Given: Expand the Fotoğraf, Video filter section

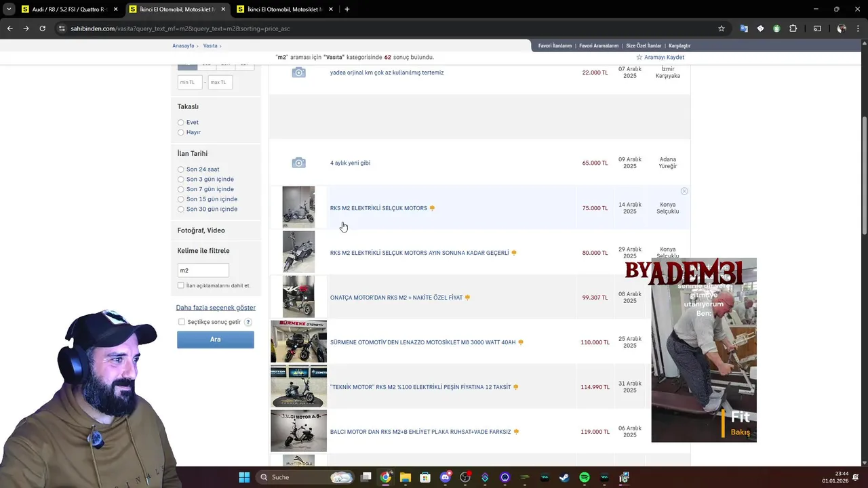Looking at the screenshot, I should pyautogui.click(x=201, y=230).
